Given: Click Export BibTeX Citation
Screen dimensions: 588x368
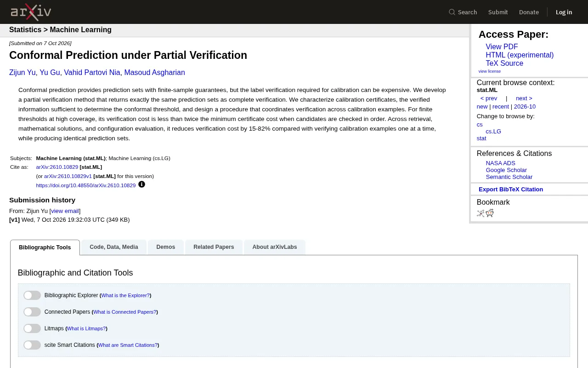Looking at the screenshot, I should click(511, 190).
